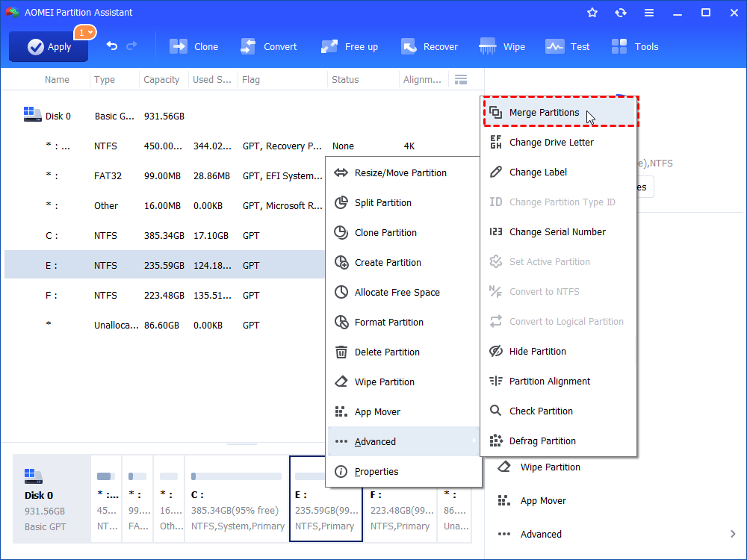Open the Wipe toolbar item
This screenshot has height=560, width=747.
coord(502,46)
